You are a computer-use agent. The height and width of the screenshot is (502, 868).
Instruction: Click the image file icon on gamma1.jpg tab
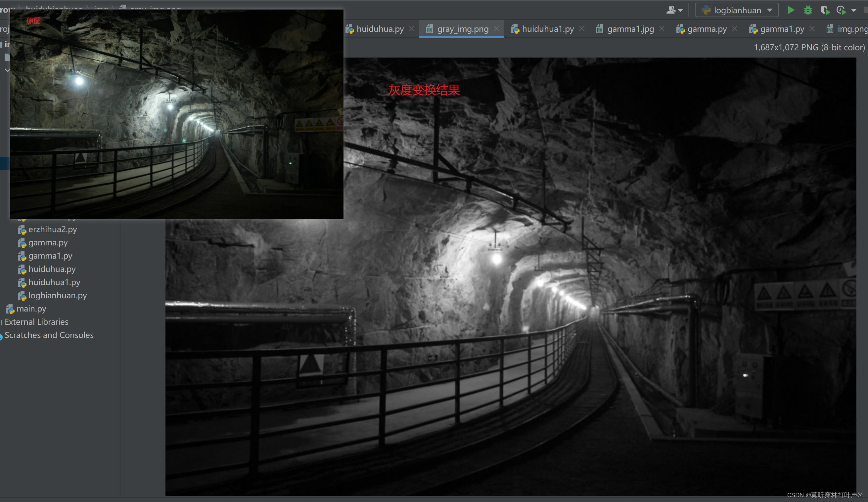(600, 29)
